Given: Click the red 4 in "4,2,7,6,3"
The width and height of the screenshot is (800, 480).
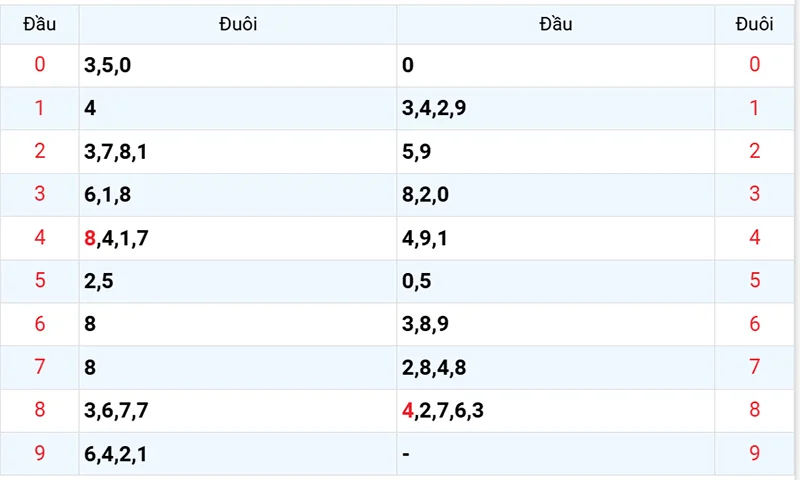Looking at the screenshot, I should click(407, 410).
